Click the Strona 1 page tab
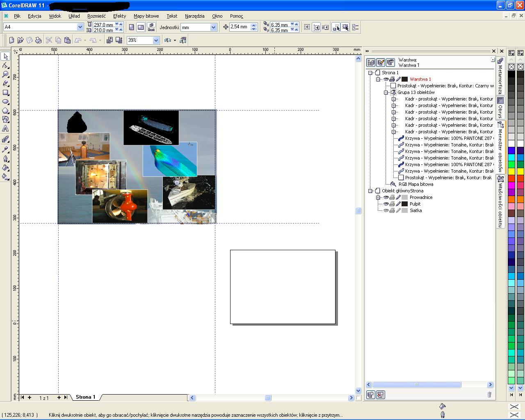525x420 pixels. [85, 397]
